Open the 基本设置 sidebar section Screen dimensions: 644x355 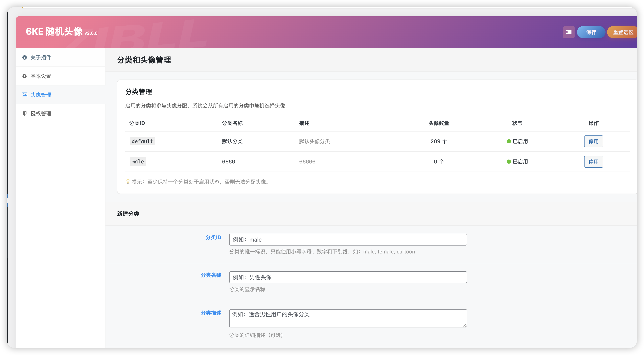[x=41, y=76]
